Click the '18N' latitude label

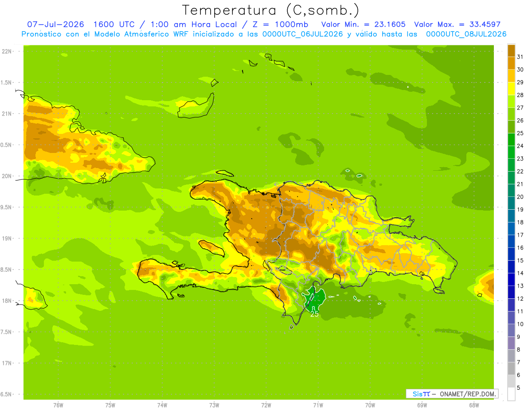[6, 301]
